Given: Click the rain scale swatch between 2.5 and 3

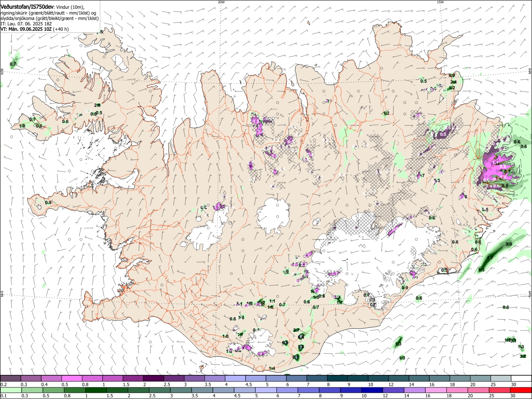Looking at the screenshot, I should (159, 390).
